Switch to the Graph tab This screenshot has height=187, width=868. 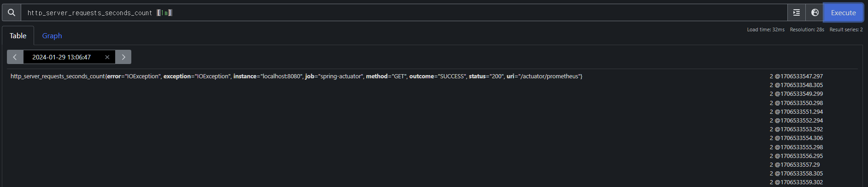pos(52,35)
